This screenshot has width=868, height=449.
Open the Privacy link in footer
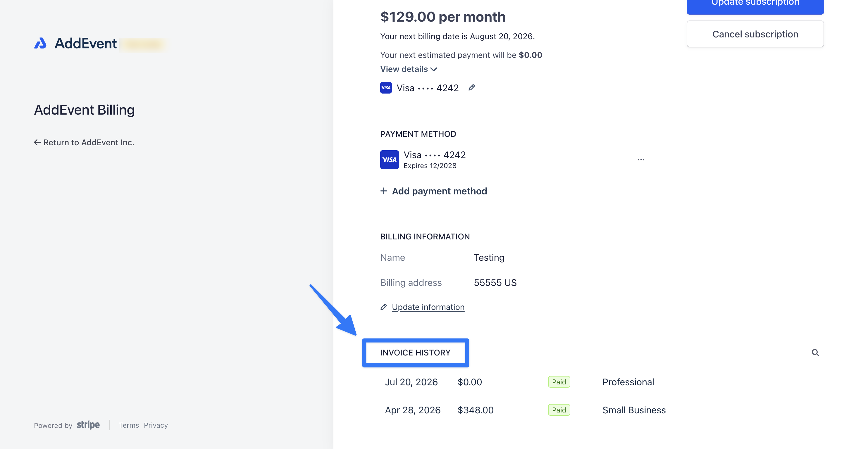156,425
